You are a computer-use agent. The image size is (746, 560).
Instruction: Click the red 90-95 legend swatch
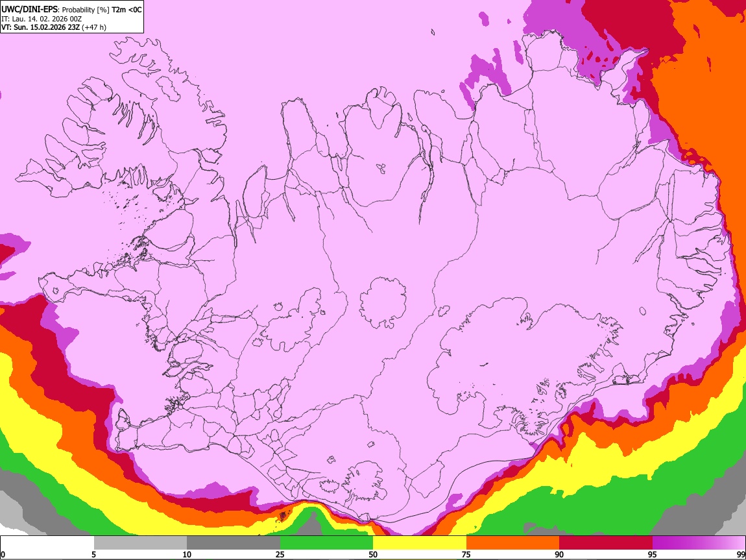(x=606, y=542)
